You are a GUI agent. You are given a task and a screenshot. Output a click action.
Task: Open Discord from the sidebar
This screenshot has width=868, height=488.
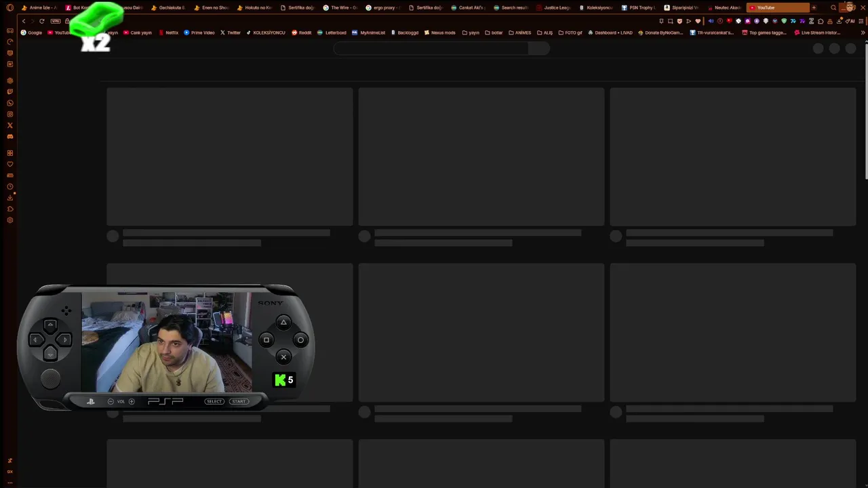(9, 136)
